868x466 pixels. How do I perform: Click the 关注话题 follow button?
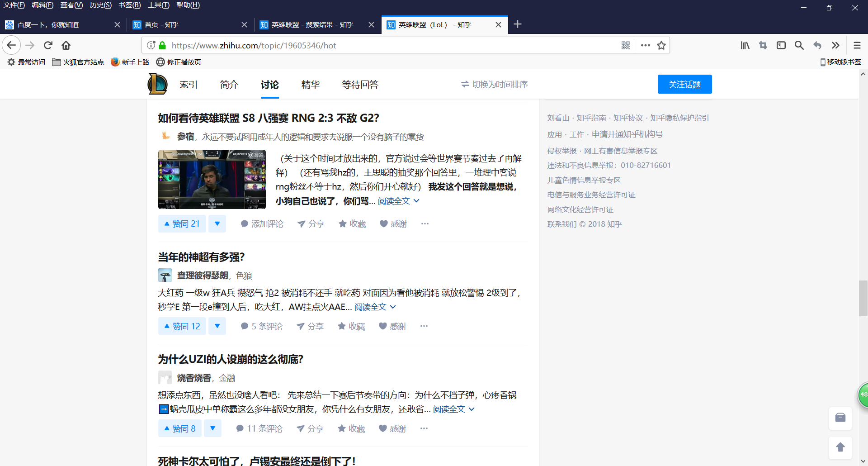[684, 84]
